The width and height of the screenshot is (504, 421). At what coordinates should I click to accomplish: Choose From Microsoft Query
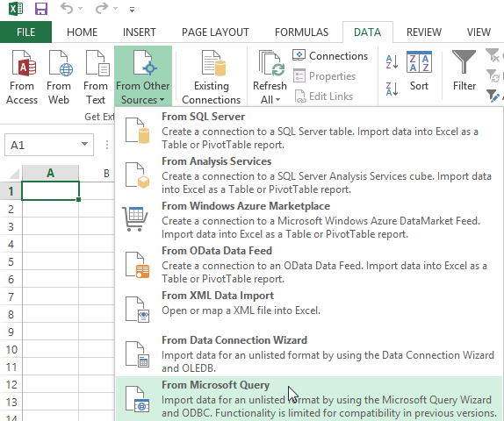click(309, 399)
